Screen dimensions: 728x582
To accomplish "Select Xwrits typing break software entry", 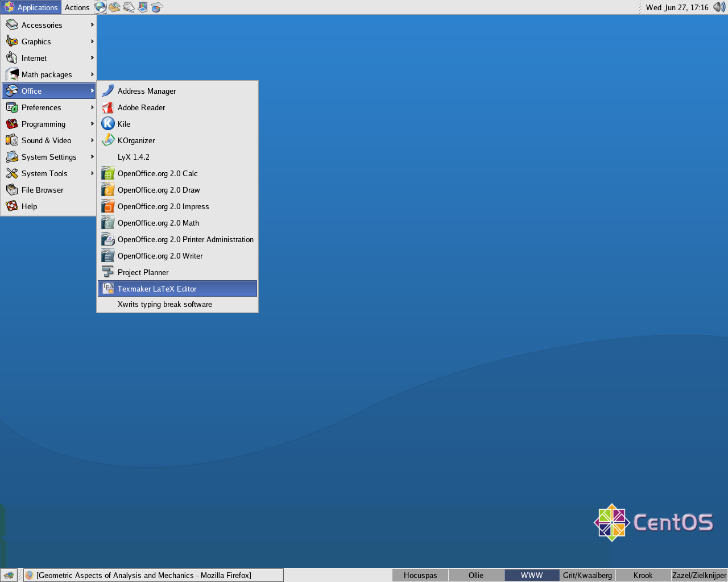I will pos(177,304).
